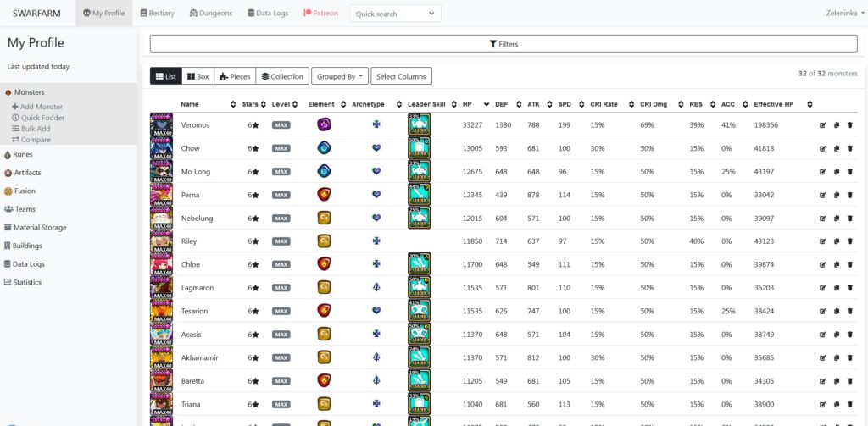
Task: Click the copy icon for Baretta
Action: tap(837, 380)
